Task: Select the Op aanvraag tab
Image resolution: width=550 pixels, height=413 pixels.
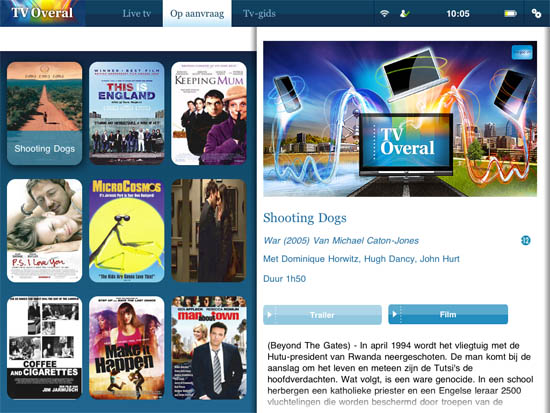Action: pos(197,13)
